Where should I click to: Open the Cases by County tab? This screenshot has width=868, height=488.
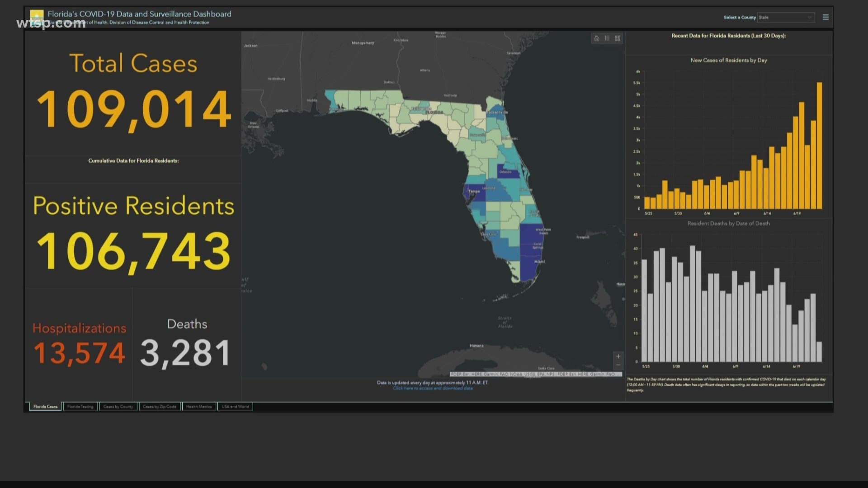coord(118,407)
